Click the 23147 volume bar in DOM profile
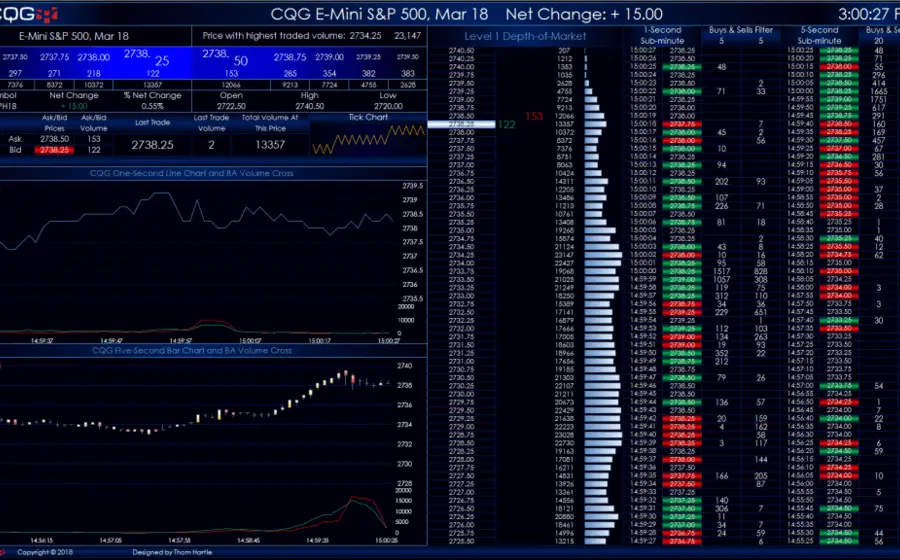This screenshot has width=900, height=560. pyautogui.click(x=603, y=255)
